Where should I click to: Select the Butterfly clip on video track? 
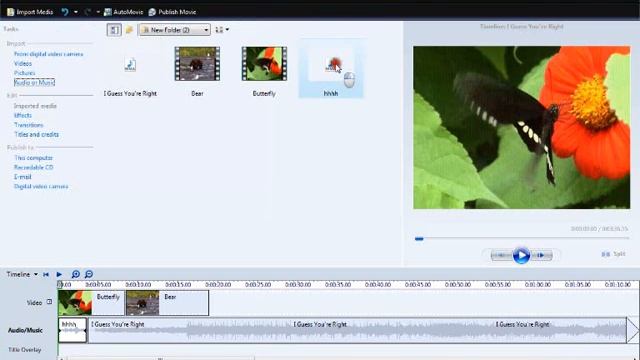click(91, 303)
